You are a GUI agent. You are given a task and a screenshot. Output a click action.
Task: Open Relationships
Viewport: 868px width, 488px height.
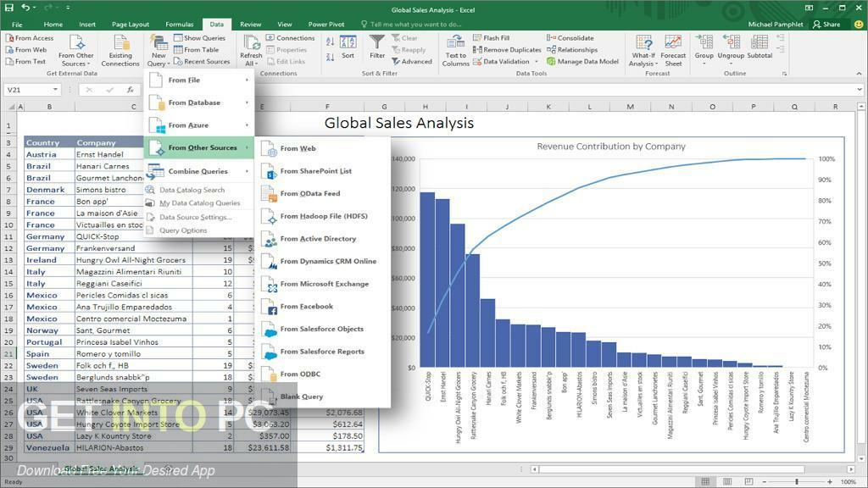point(572,50)
